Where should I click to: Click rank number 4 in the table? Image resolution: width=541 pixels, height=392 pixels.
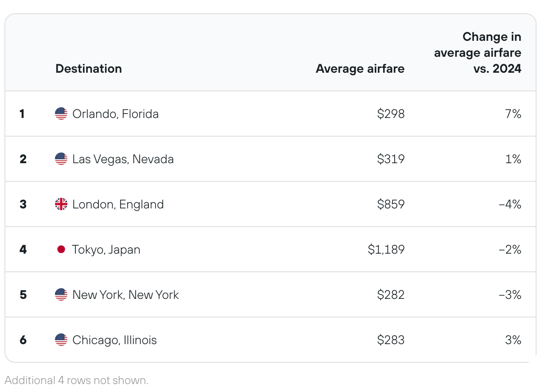23,250
